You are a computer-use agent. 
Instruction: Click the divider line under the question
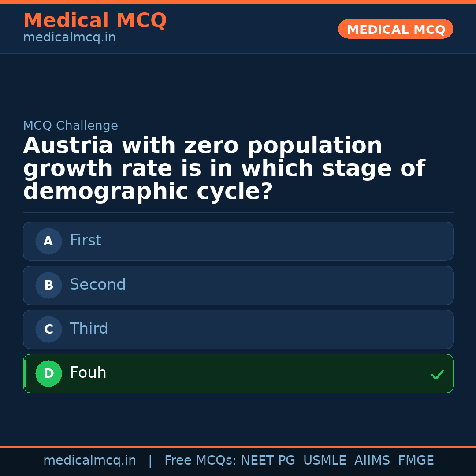coord(238,213)
